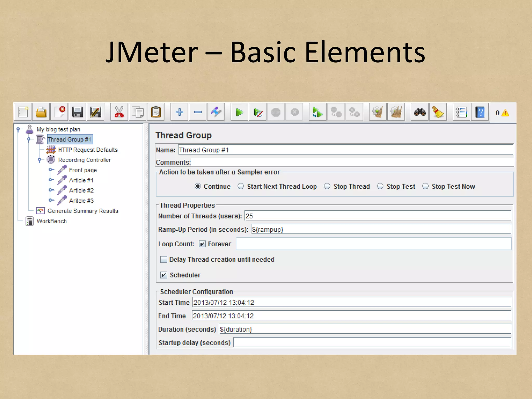
Task: Cut the selected element with scissors icon
Action: click(119, 112)
